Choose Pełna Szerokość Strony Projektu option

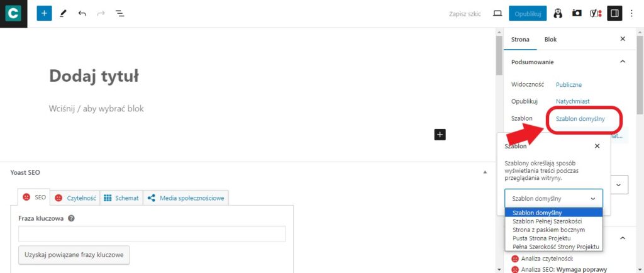pyautogui.click(x=553, y=247)
